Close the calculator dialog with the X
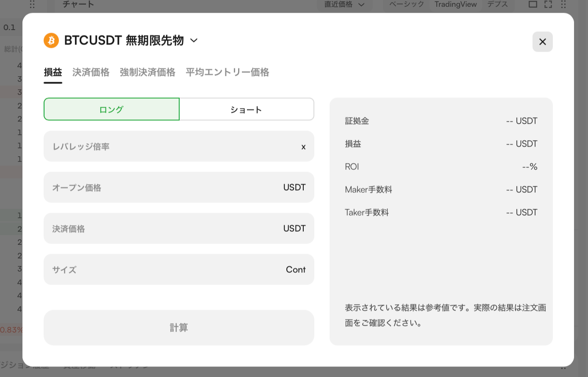Screen dimensions: 588x377 point(543,42)
